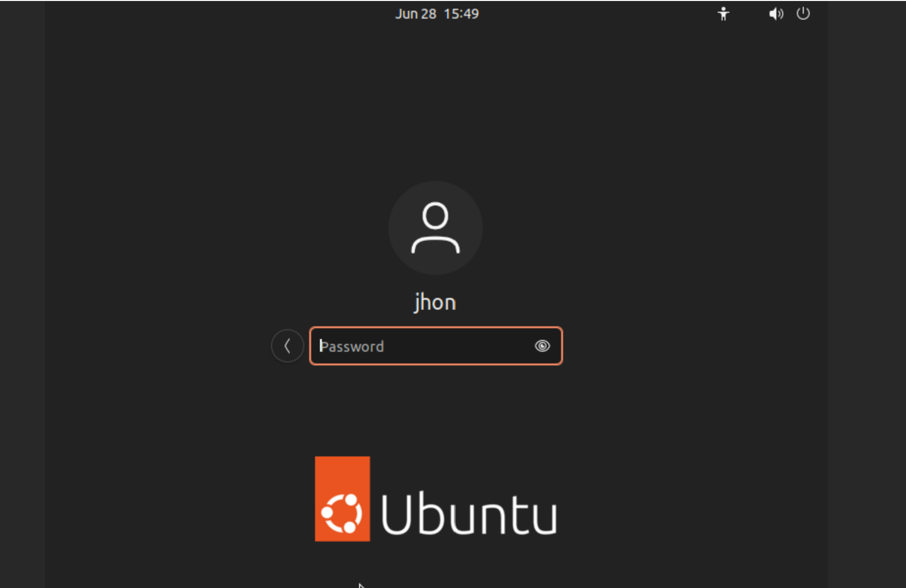Click the shoulders arc of avatar

tap(435, 245)
